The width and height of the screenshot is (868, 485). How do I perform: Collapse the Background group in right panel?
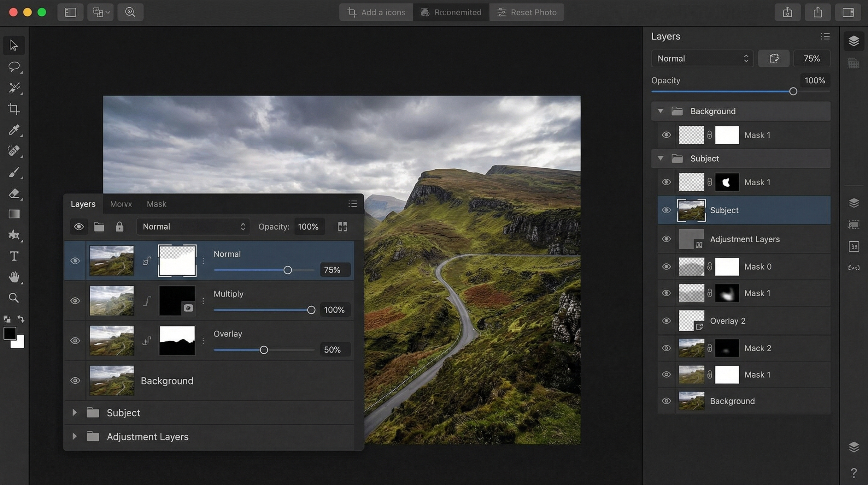tap(660, 111)
